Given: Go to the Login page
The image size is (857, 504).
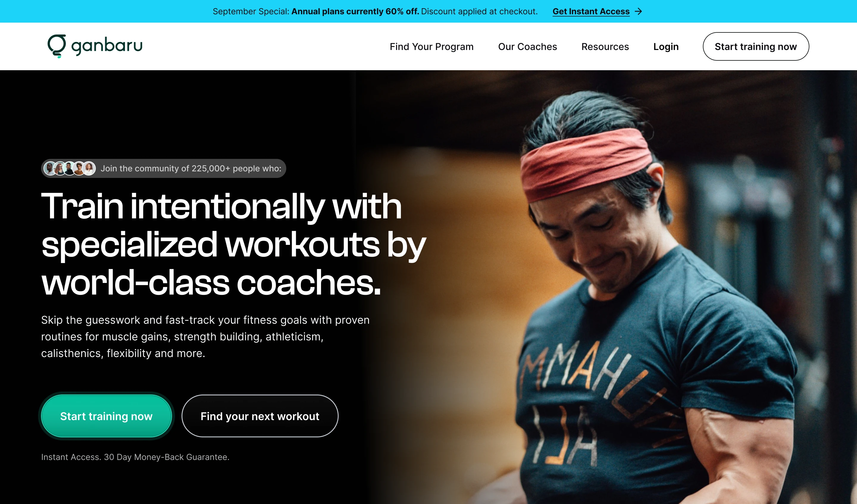Looking at the screenshot, I should point(666,47).
